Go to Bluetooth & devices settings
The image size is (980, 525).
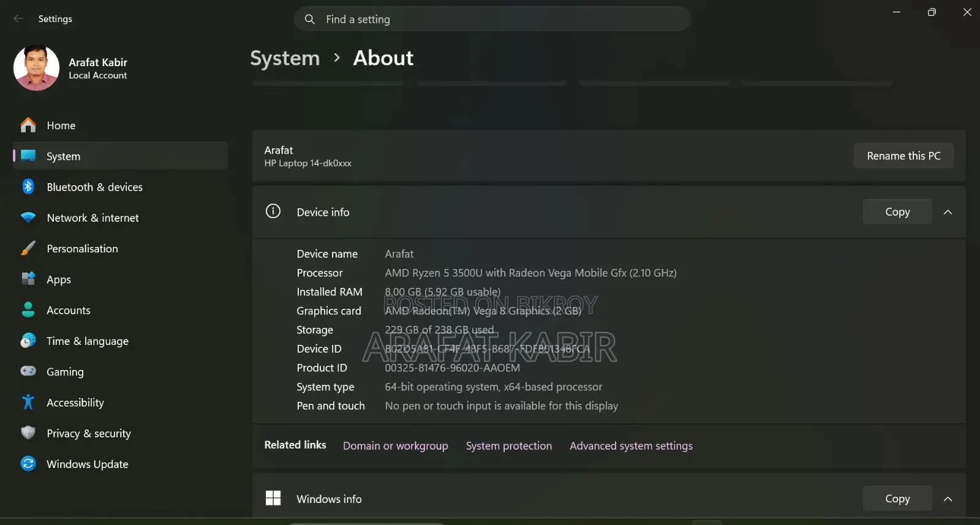[x=120, y=187]
